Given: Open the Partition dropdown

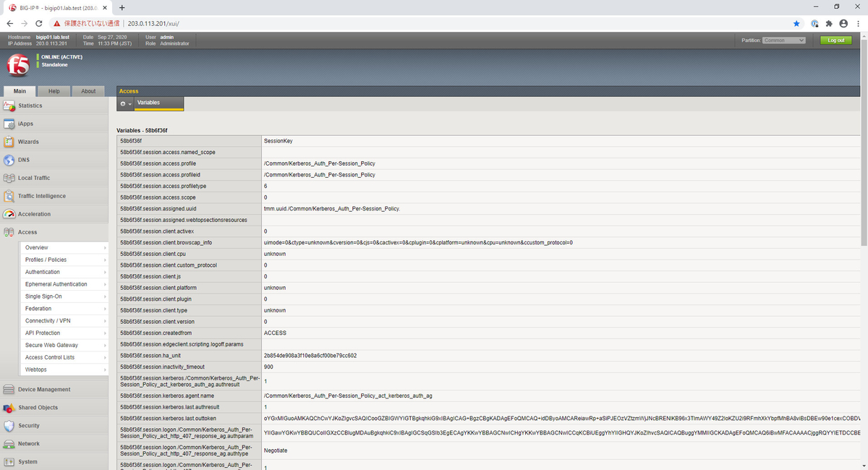Looking at the screenshot, I should tap(784, 40).
